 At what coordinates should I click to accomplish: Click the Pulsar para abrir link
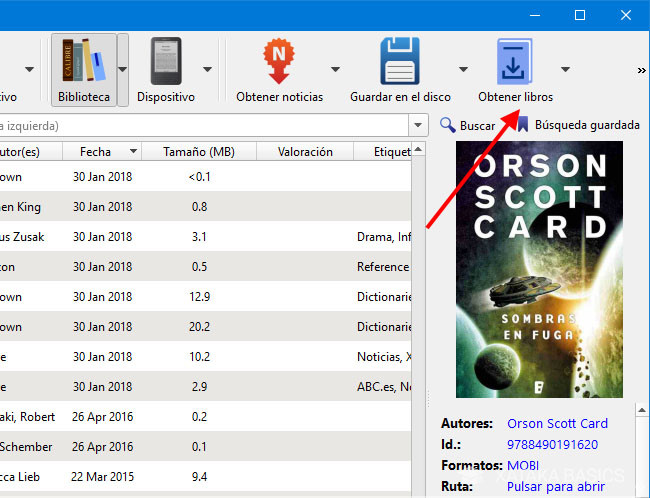coord(554,486)
